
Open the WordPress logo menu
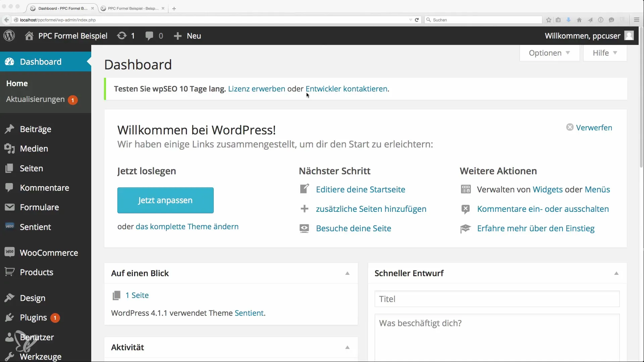[9, 36]
